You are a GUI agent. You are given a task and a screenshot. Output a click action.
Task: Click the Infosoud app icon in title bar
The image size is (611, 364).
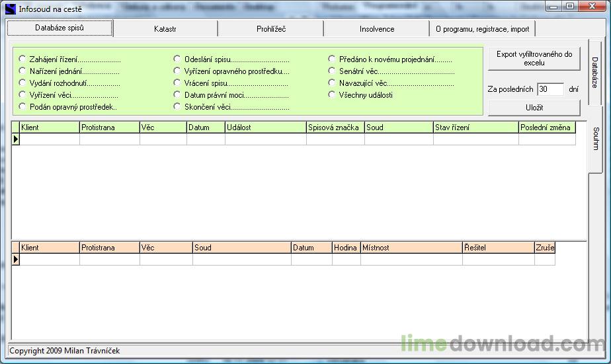click(10, 9)
